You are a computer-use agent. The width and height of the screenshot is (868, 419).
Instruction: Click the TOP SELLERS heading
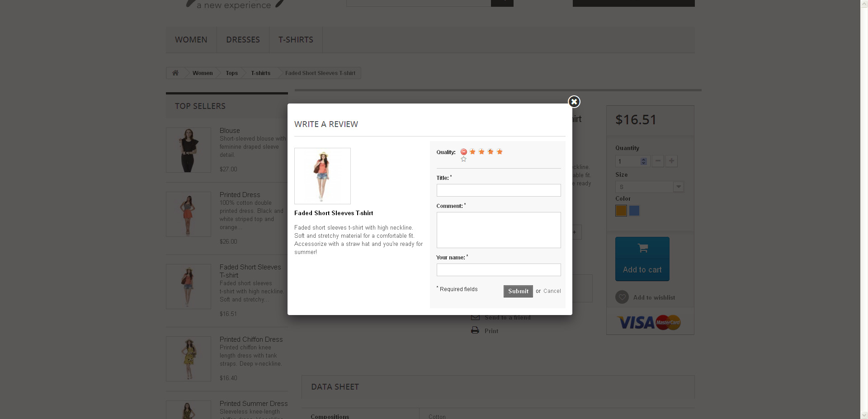(200, 106)
